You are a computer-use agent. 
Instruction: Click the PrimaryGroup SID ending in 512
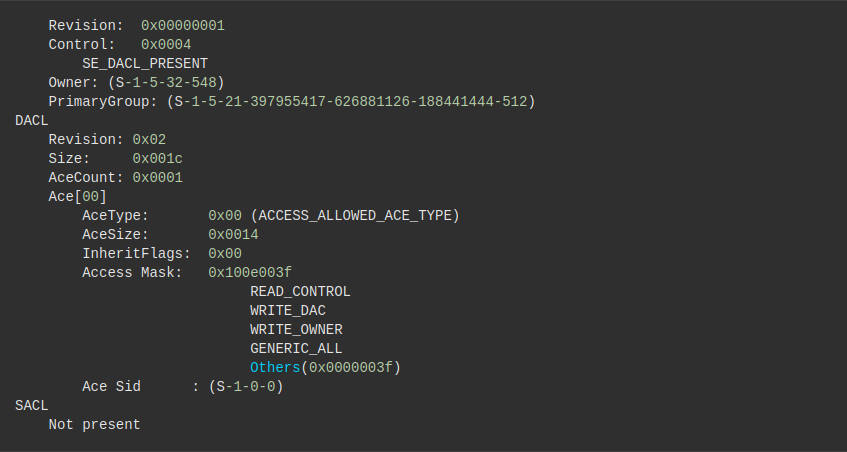click(350, 101)
